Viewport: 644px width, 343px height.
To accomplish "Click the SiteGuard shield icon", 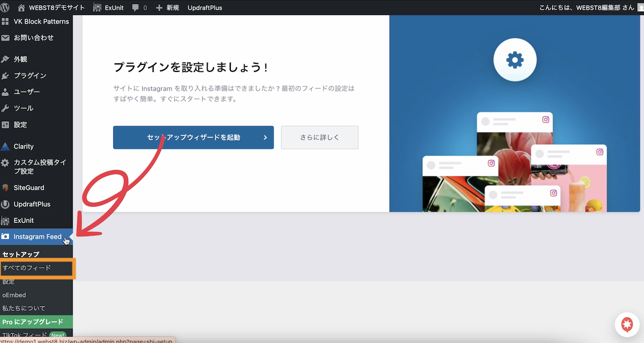I will [x=5, y=188].
